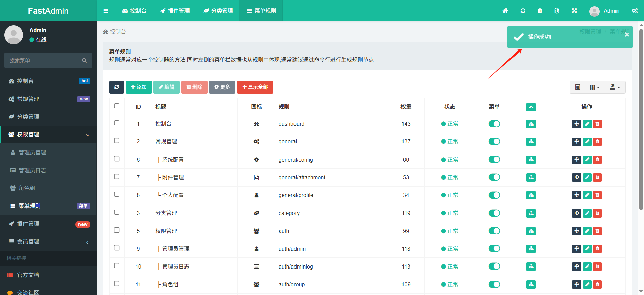Close the success notification

point(627,35)
